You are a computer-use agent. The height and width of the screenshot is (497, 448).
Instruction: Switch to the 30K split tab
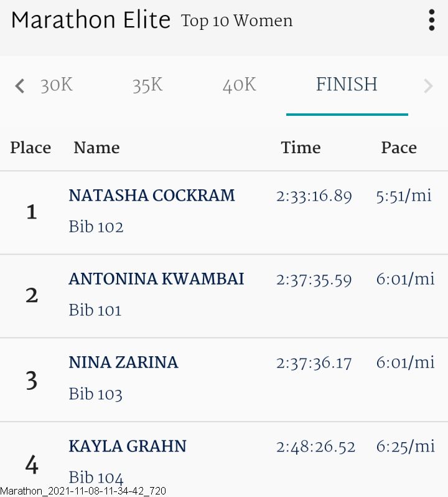coord(57,85)
